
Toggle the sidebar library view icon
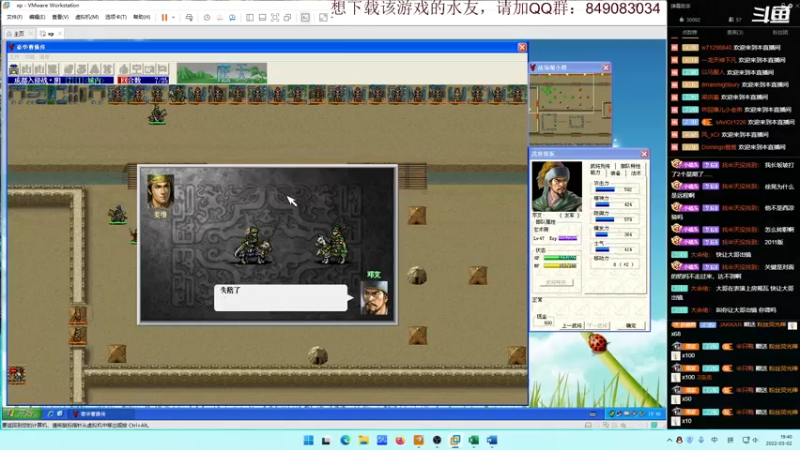click(250, 17)
